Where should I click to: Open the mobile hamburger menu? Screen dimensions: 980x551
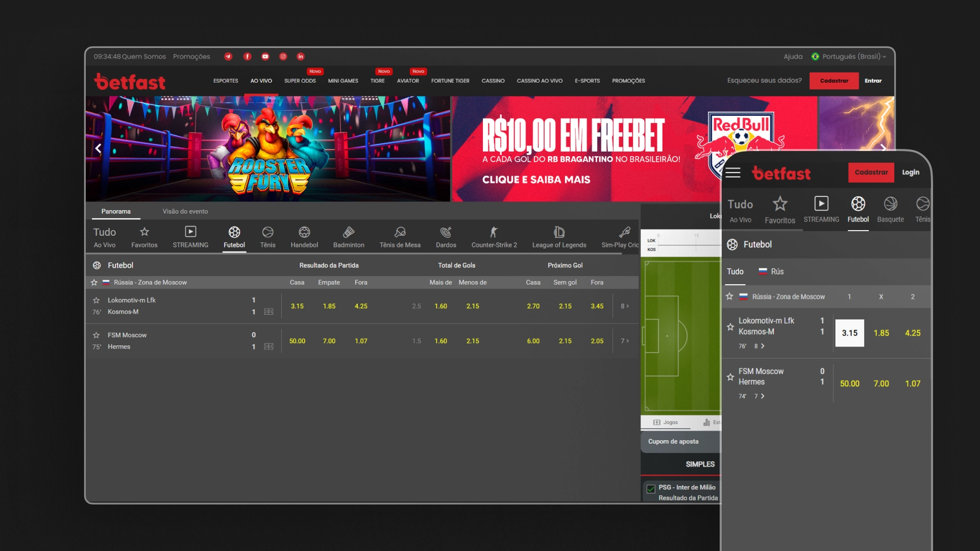tap(733, 173)
